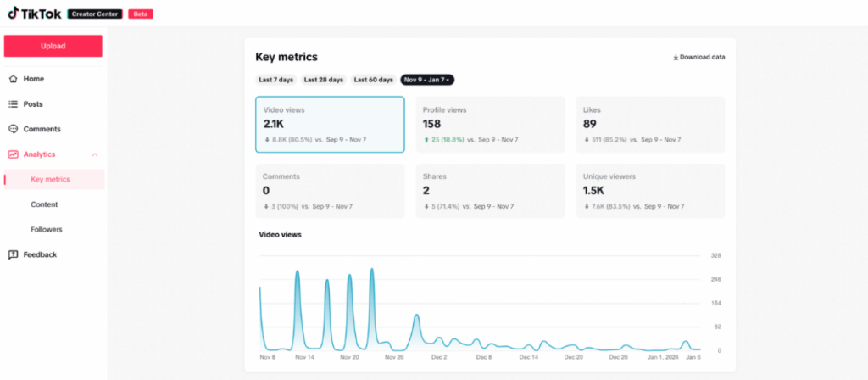Screen dimensions: 868x380
Task: Click the TikTok logo icon
Action: pos(14,14)
